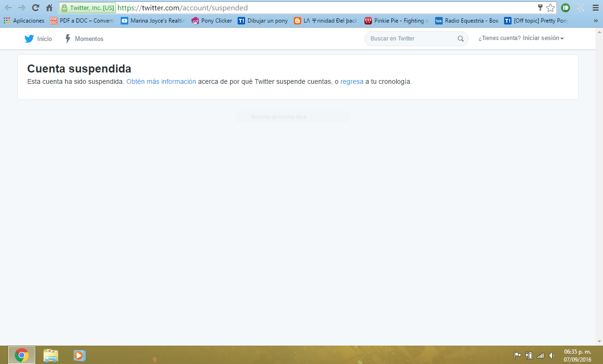Reload the page with the refresh icon
Image resolution: width=603 pixels, height=364 pixels.
click(35, 8)
